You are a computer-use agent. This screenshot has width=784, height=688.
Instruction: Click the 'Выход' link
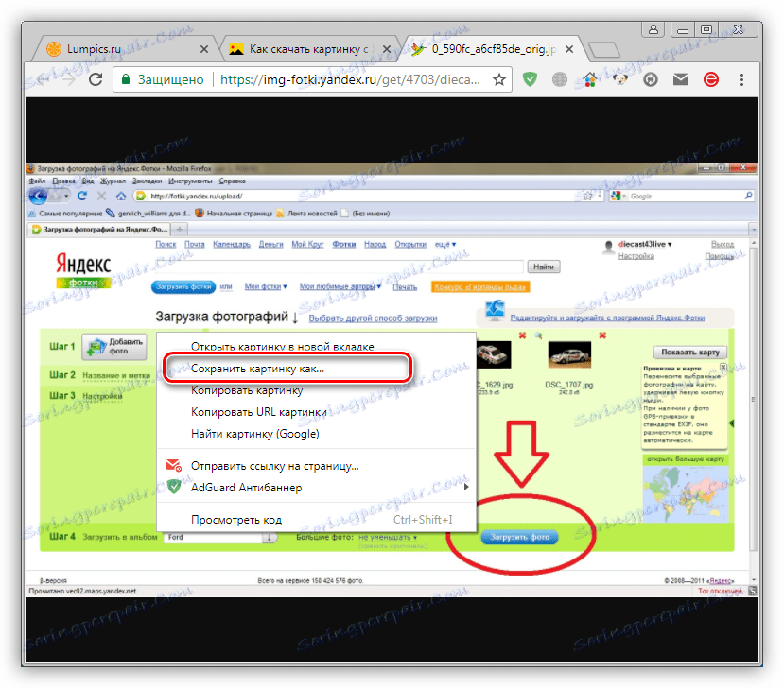pyautogui.click(x=723, y=245)
